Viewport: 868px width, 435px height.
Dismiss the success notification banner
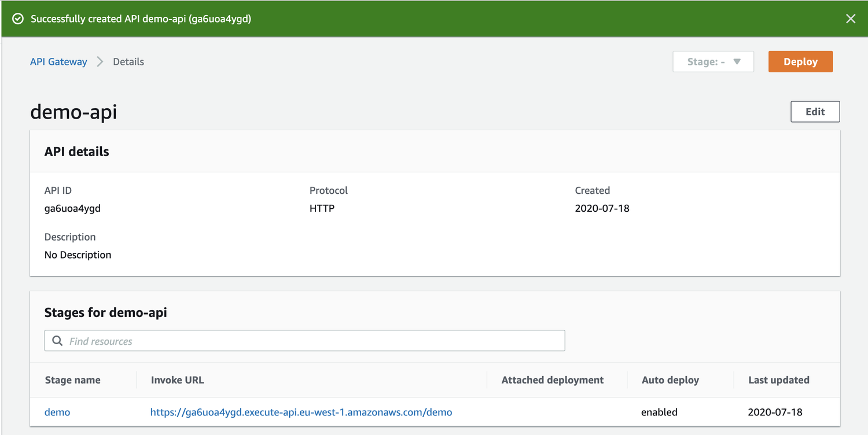[851, 18]
